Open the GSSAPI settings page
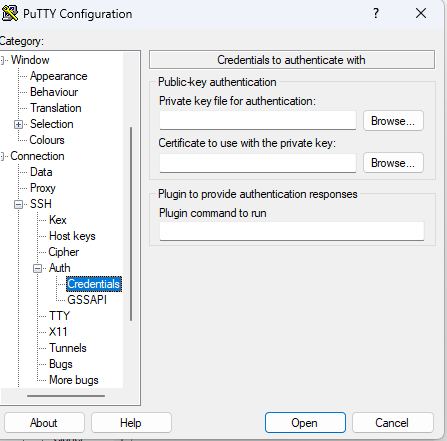Screen dimensions: 447x441 tap(87, 300)
